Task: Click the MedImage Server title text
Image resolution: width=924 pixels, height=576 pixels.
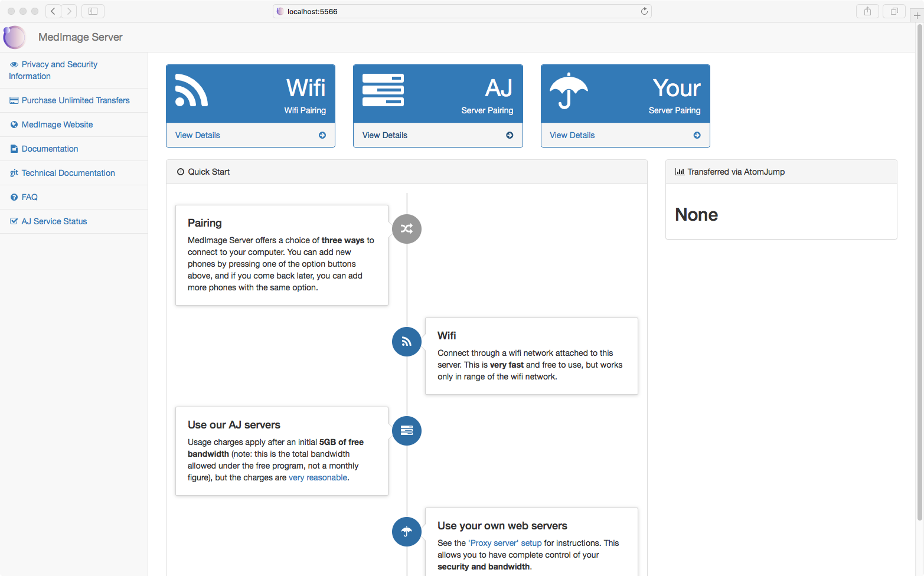Action: point(80,37)
